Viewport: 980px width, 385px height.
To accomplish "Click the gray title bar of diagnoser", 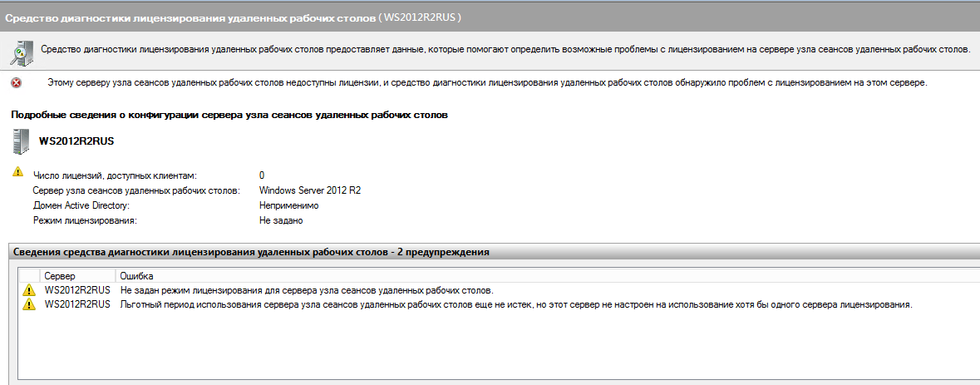I will 490,17.
